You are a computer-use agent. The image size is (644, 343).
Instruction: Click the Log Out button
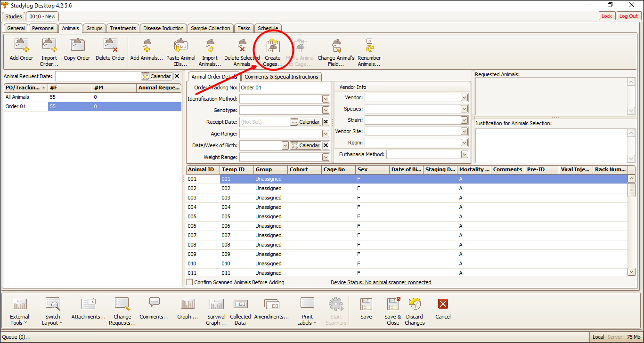(x=628, y=16)
